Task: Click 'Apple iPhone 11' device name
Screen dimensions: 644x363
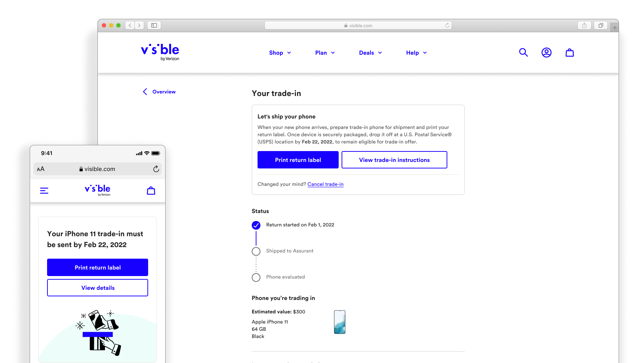Action: coord(270,322)
